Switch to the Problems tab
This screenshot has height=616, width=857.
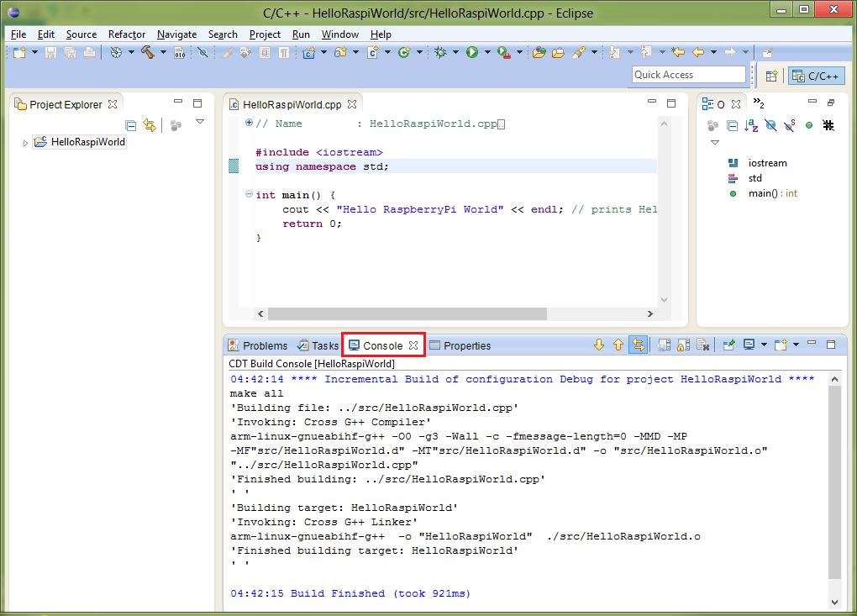click(258, 345)
